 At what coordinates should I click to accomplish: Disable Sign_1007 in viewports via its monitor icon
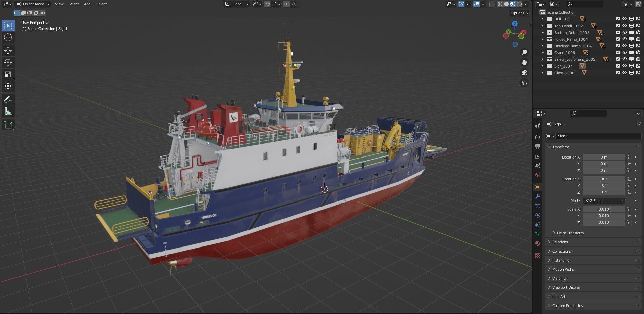click(631, 66)
